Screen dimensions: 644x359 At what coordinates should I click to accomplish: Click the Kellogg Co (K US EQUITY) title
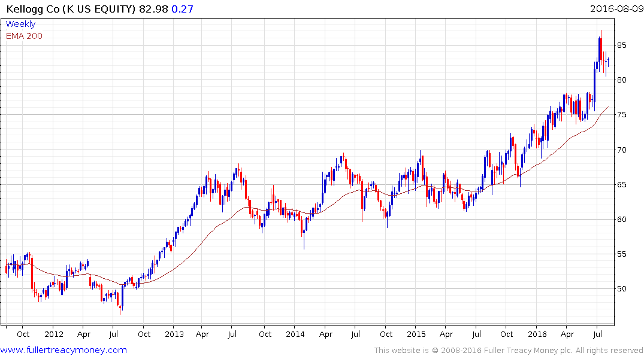[71, 9]
